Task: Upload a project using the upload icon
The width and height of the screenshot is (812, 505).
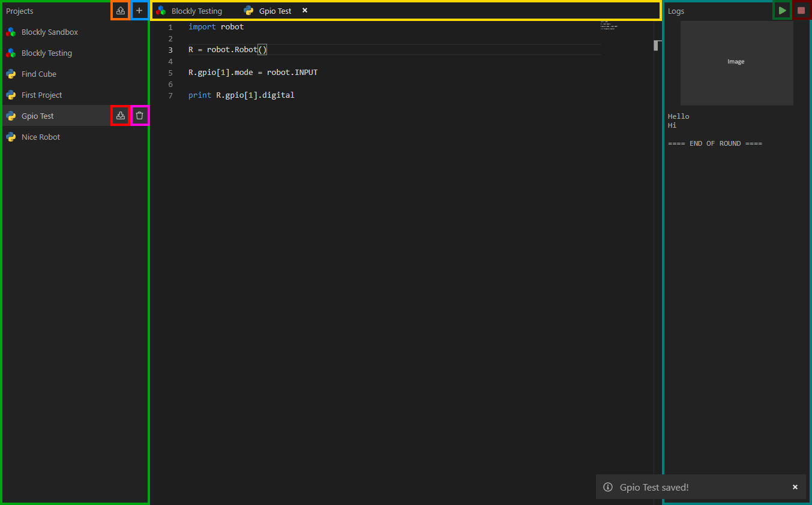Action: (120, 10)
